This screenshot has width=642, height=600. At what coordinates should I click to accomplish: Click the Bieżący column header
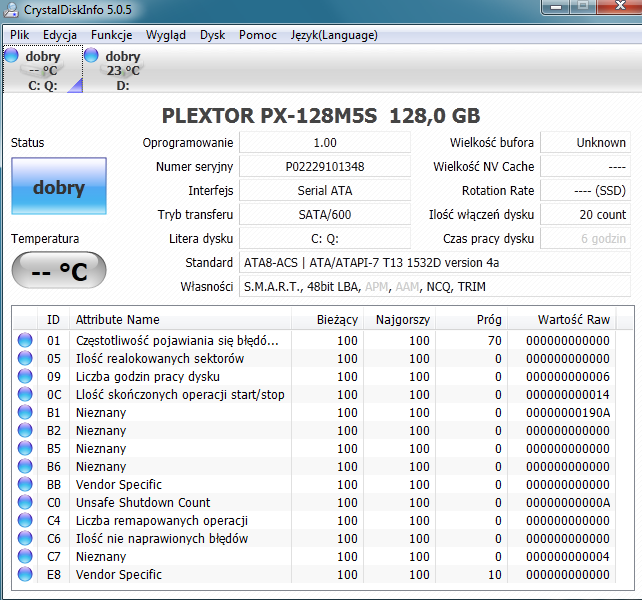click(x=328, y=319)
